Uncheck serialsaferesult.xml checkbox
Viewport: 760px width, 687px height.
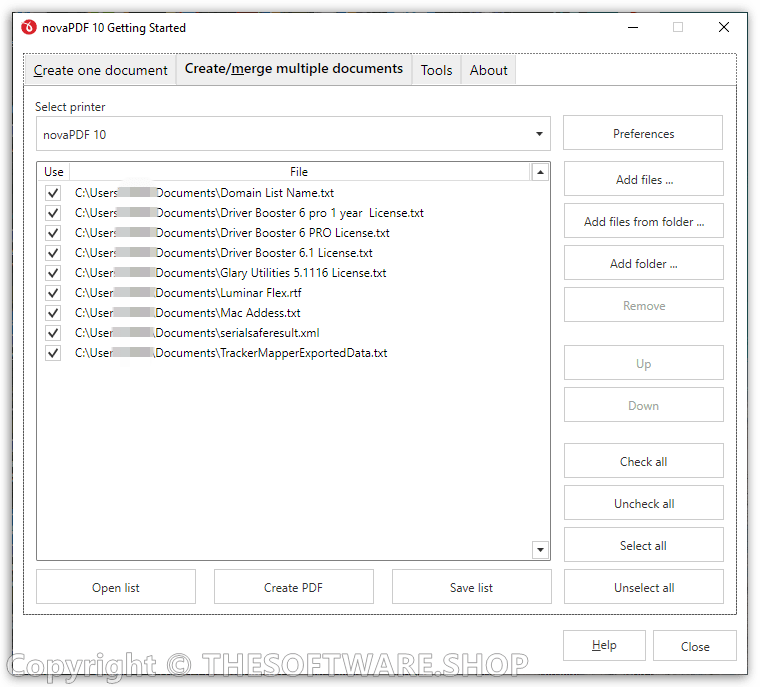[53, 333]
